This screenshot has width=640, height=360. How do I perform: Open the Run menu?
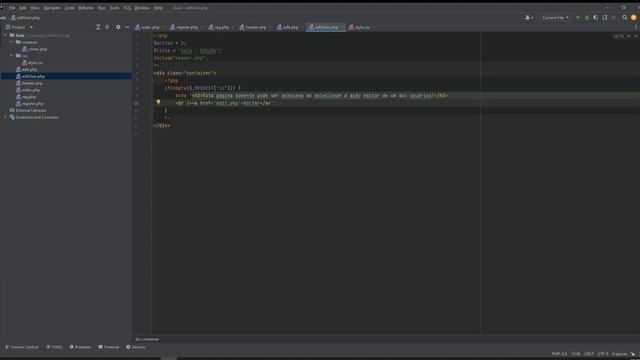(102, 8)
